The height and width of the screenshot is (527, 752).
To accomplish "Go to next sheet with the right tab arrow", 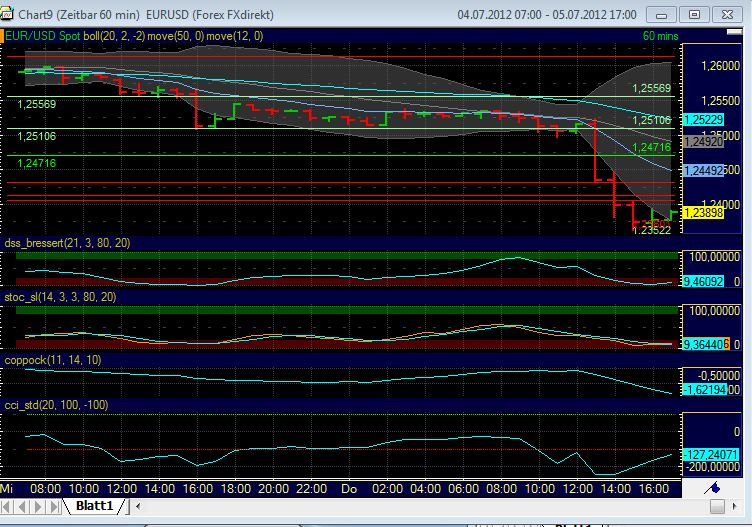I will pyautogui.click(x=38, y=506).
